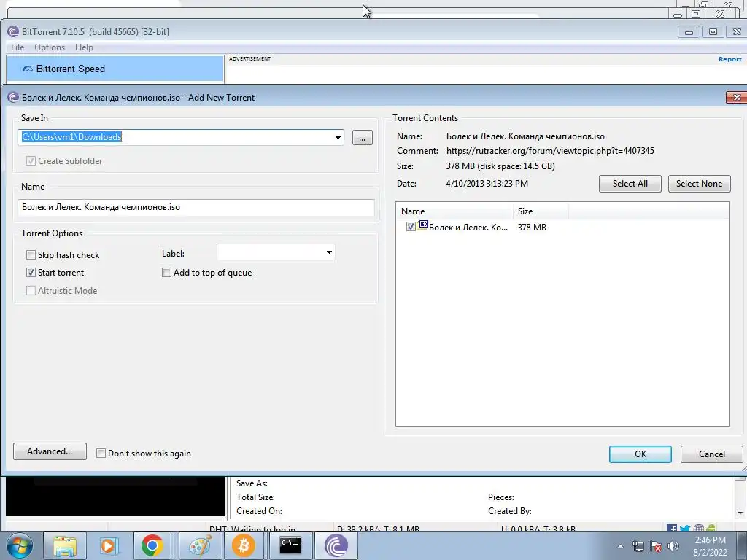Click the Bittorrent Speed gauge icon

[x=28, y=69]
